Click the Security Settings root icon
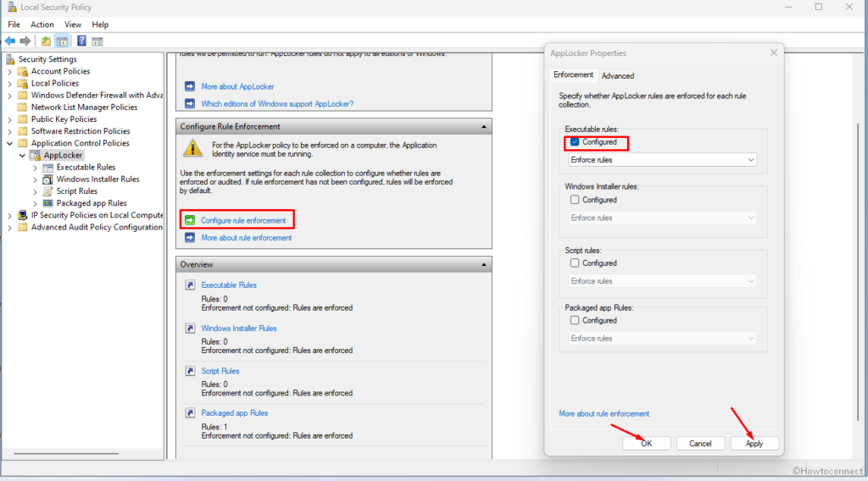The height and width of the screenshot is (481, 868). [10, 59]
